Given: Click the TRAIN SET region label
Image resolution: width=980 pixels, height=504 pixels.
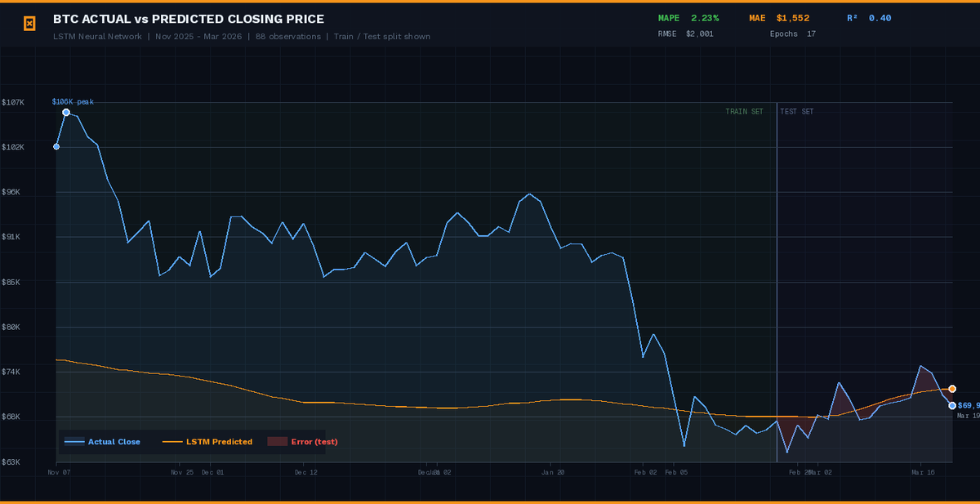Looking at the screenshot, I should [744, 112].
